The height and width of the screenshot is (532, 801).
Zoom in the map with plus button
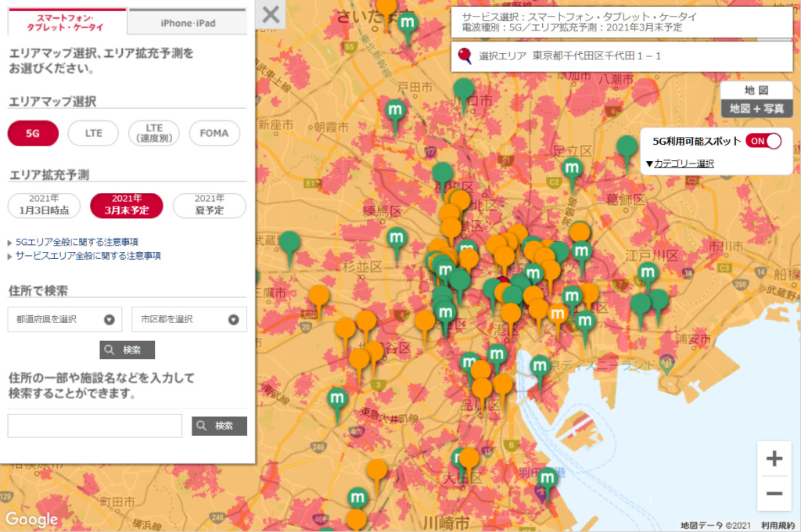tap(774, 458)
